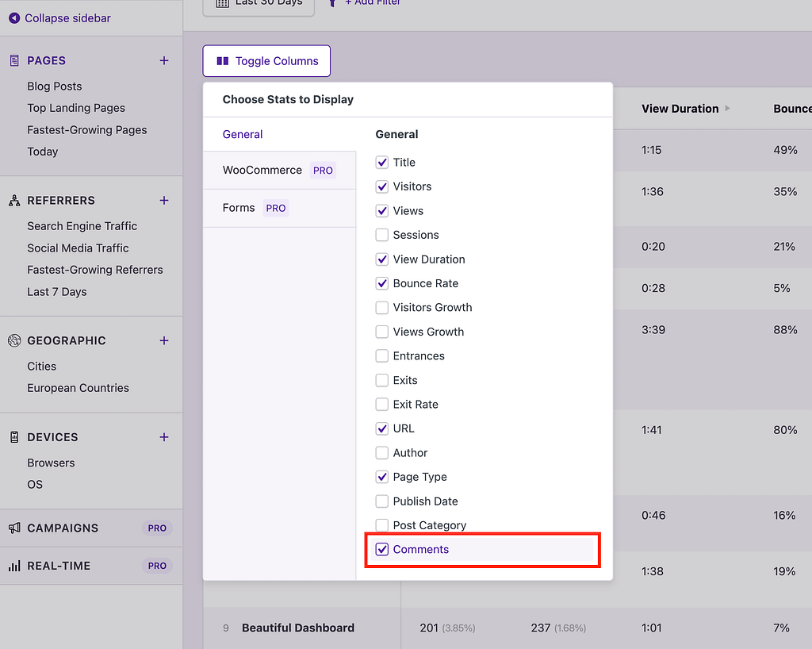Enable the Sessions checkbox

coord(381,235)
